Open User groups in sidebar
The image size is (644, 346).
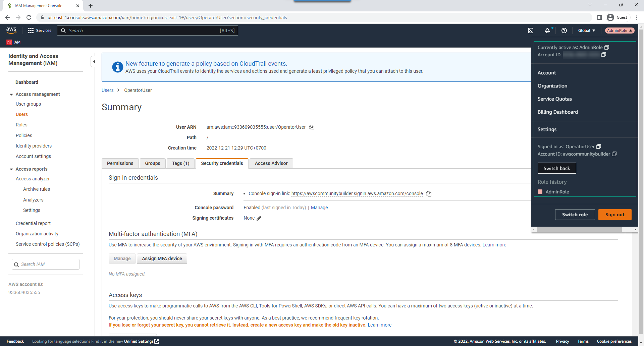click(x=28, y=104)
